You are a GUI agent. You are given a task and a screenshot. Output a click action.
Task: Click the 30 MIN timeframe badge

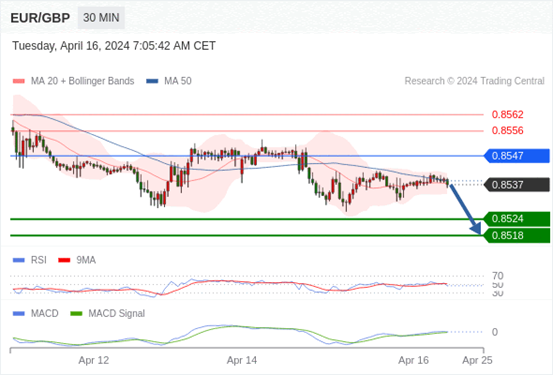click(x=101, y=17)
